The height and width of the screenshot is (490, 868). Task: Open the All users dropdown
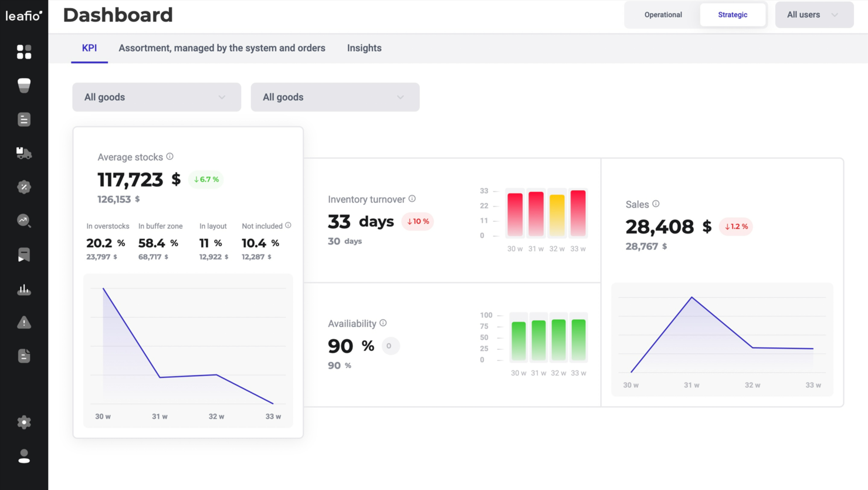(814, 15)
